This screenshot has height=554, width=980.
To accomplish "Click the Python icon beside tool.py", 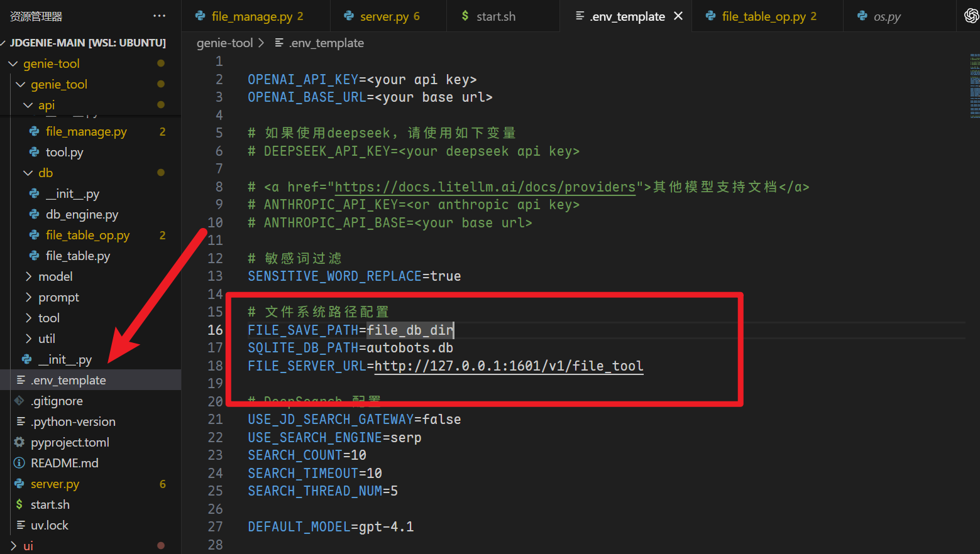I will pos(35,152).
